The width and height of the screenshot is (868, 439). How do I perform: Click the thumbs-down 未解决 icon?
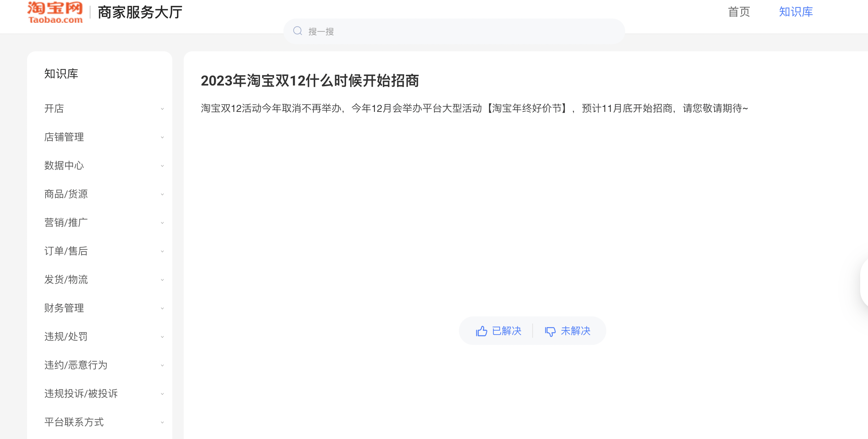pos(550,331)
